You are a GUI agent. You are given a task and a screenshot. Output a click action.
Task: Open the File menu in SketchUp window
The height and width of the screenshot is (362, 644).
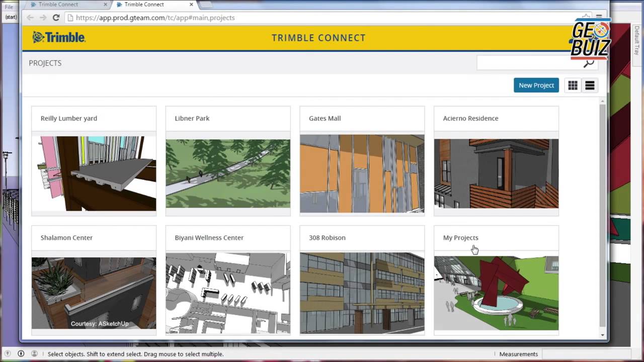tap(9, 7)
